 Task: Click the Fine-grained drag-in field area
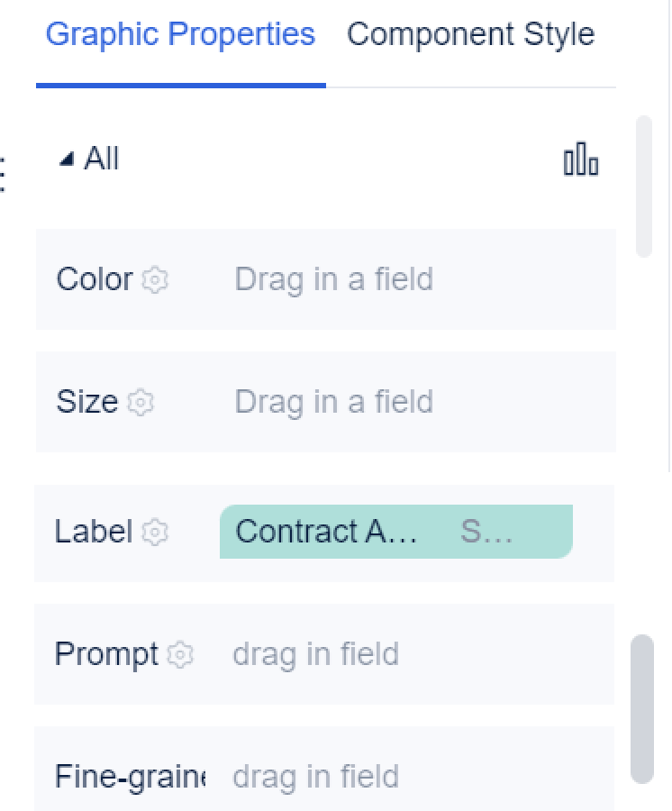(x=315, y=777)
